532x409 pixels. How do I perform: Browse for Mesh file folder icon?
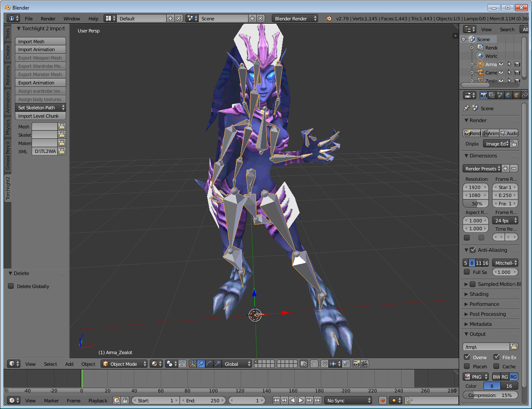(62, 126)
